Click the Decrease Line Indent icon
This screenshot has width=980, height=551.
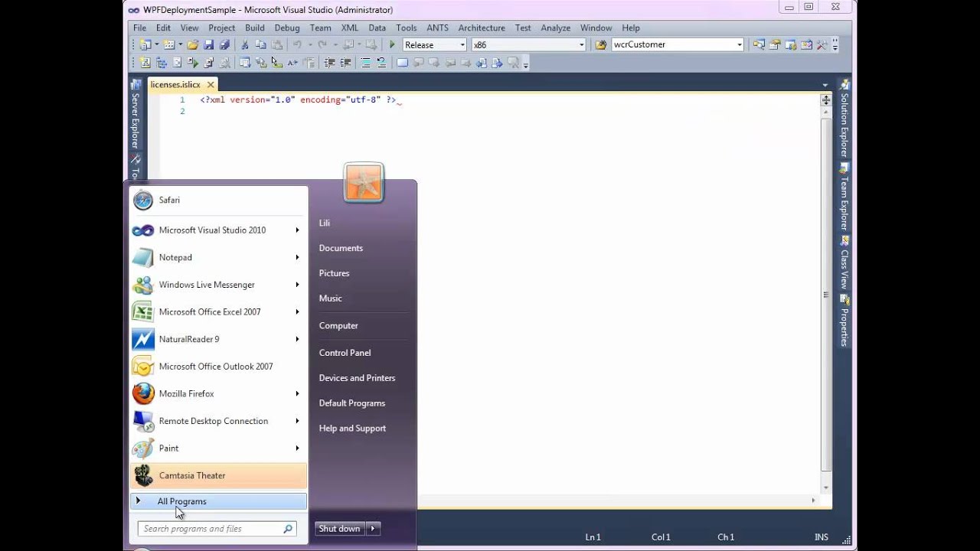click(x=329, y=63)
